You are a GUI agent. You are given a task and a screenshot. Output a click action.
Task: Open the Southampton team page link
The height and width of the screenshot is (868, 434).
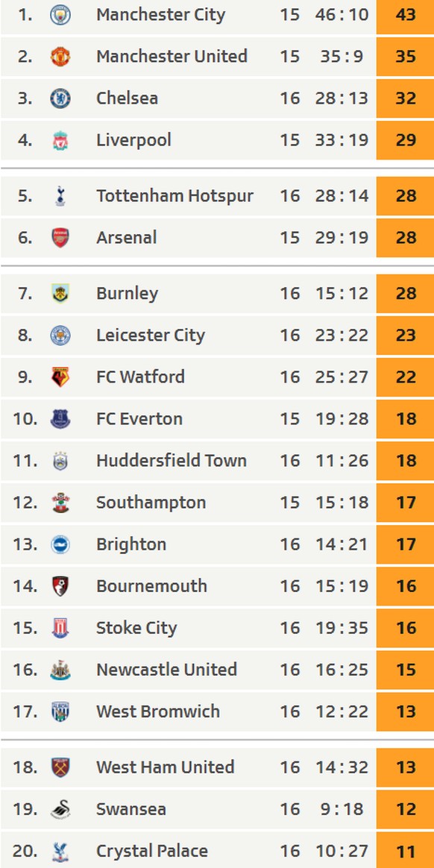(x=151, y=503)
